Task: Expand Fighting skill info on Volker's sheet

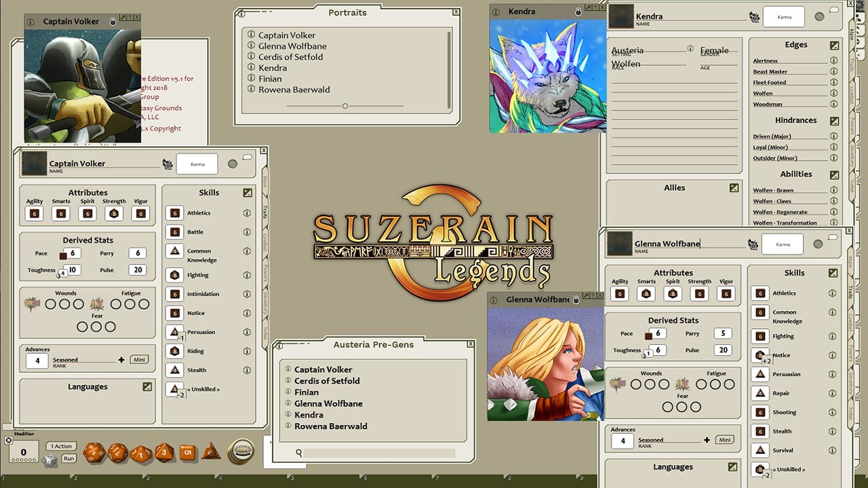Action: 246,275
